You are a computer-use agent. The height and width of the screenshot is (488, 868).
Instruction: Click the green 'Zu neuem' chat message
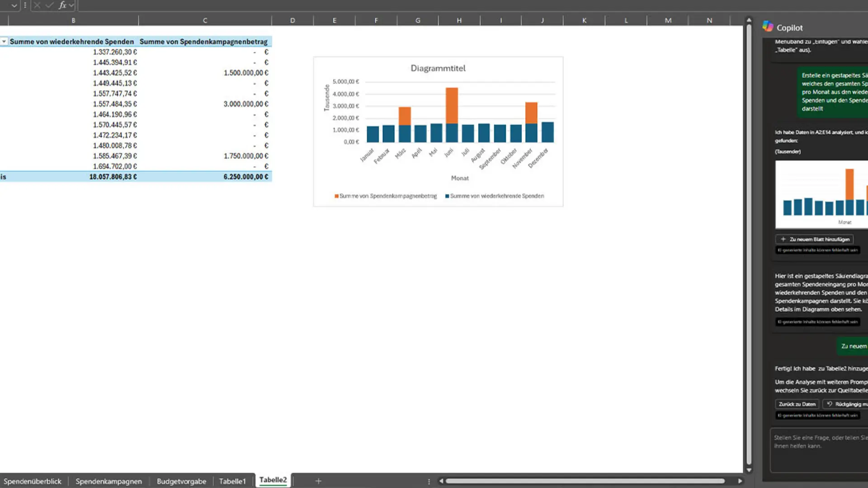pyautogui.click(x=853, y=346)
